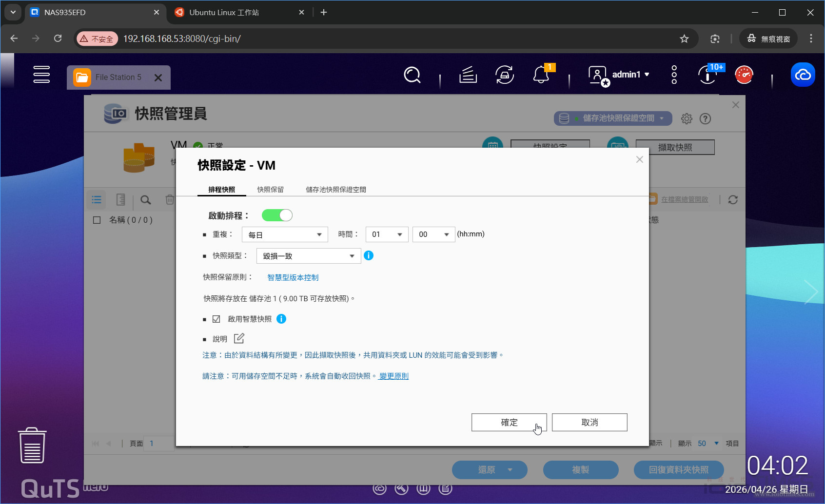Open the admin1 account menu
This screenshot has width=825, height=504.
pyautogui.click(x=626, y=74)
